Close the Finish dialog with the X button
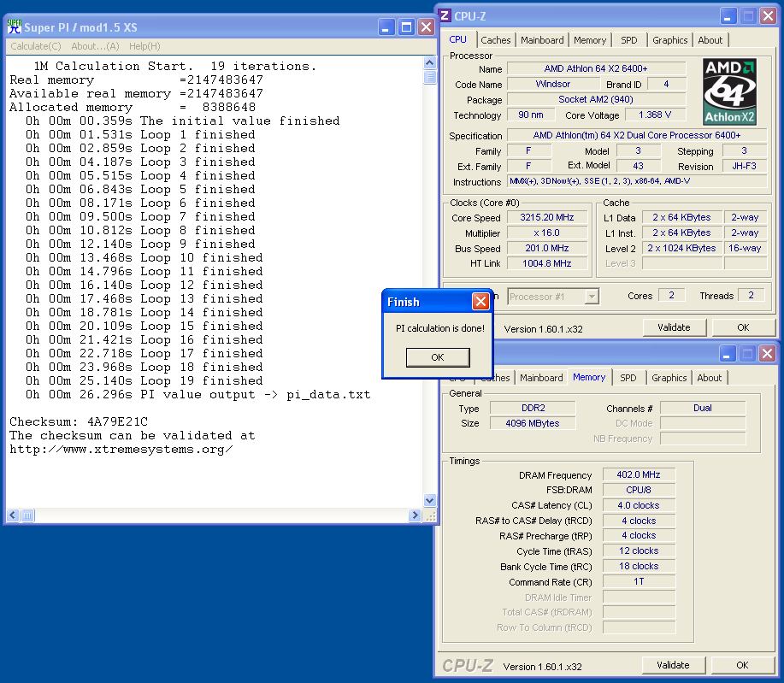Viewport: 784px width, 683px height. [480, 302]
